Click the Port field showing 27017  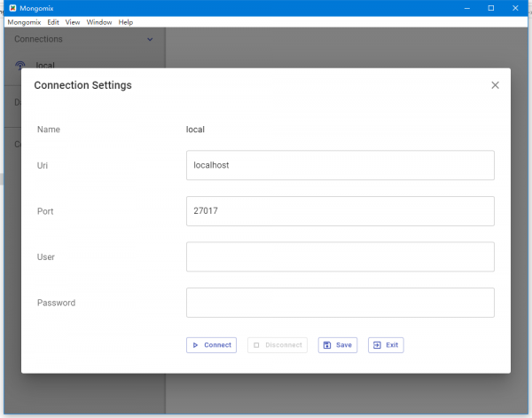click(340, 211)
